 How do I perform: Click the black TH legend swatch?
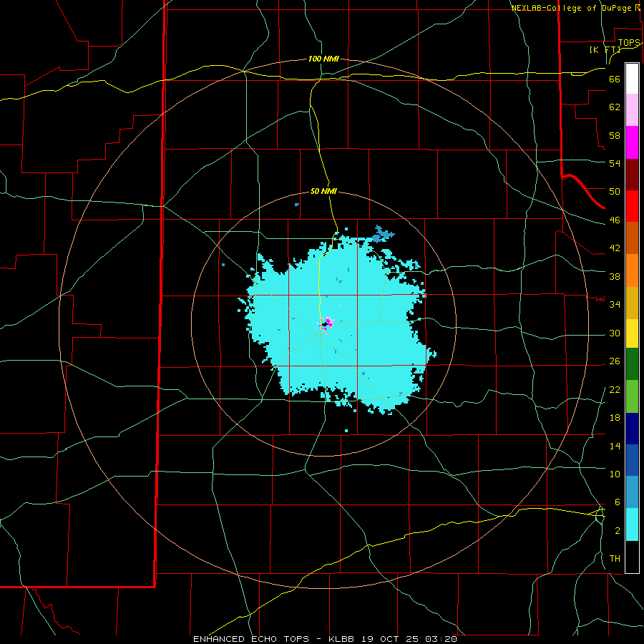click(632, 557)
